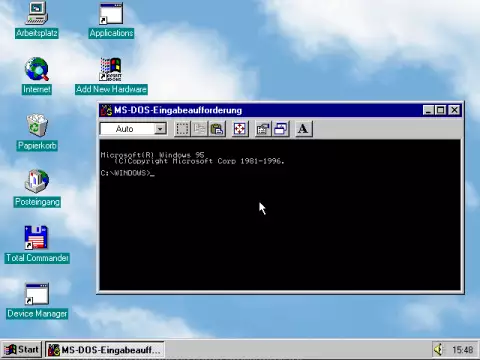Image resolution: width=480 pixels, height=360 pixels.
Task: Select the Arbeitsplatz desktop icon
Action: (x=37, y=20)
